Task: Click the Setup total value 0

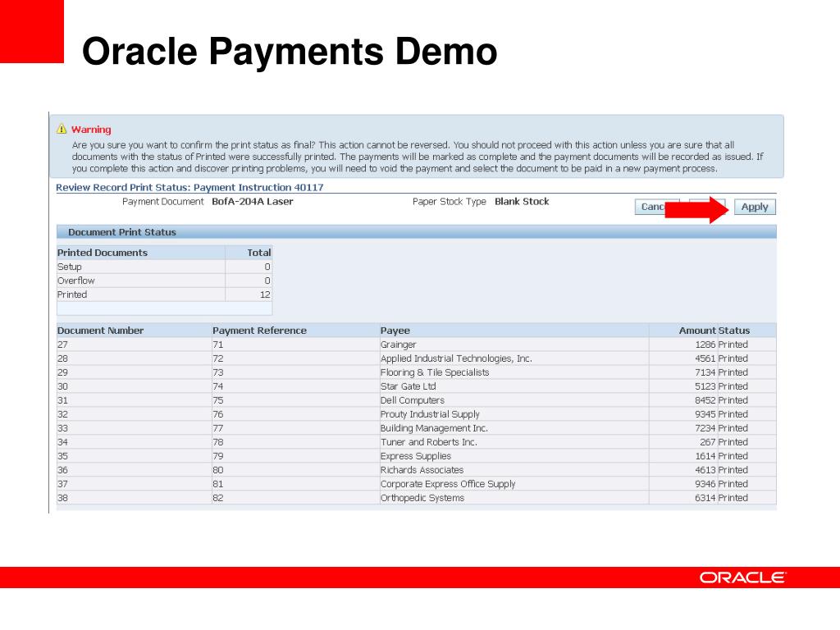Action: [267, 267]
